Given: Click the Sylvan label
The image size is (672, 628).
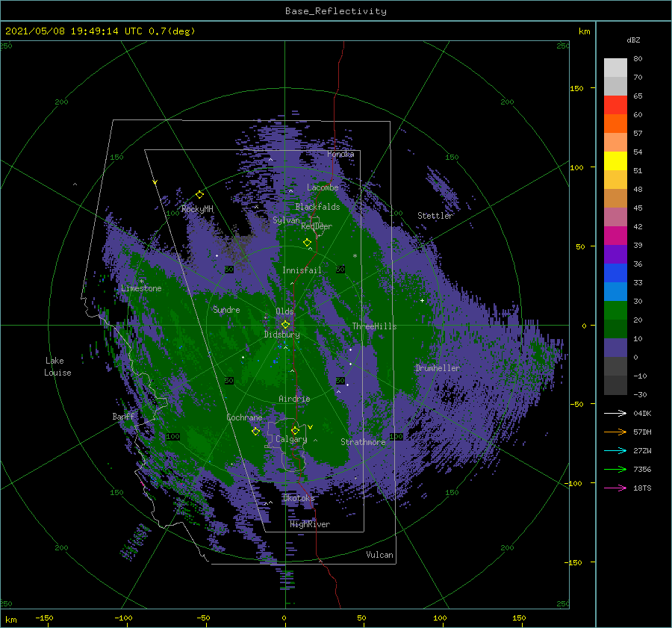Looking at the screenshot, I should (x=286, y=220).
